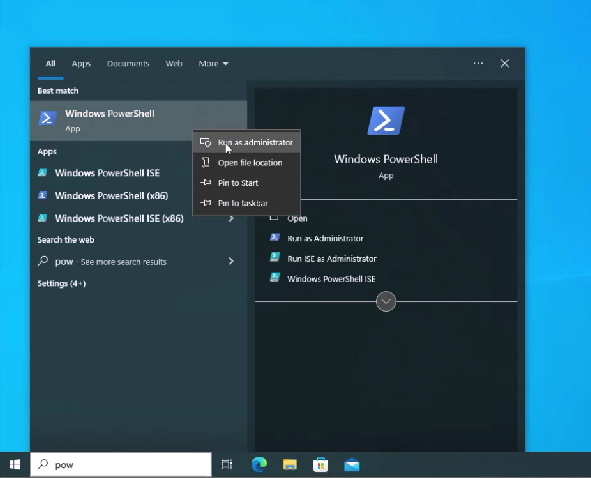
Task: Click the Open action icon
Action: pos(274,218)
